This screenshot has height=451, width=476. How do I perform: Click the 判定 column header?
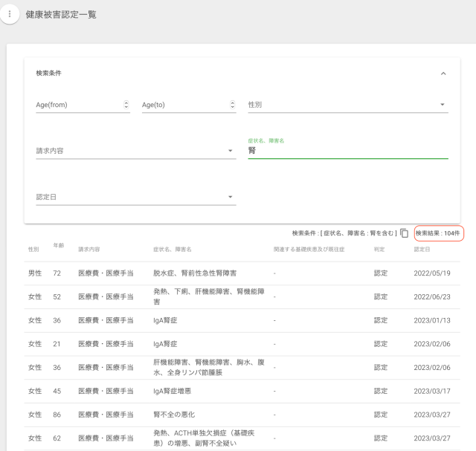point(379,249)
